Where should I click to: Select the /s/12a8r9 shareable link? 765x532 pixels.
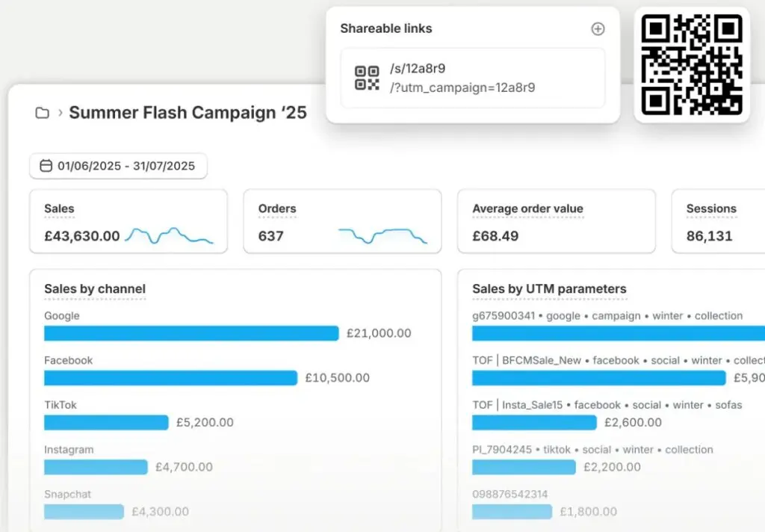point(418,69)
